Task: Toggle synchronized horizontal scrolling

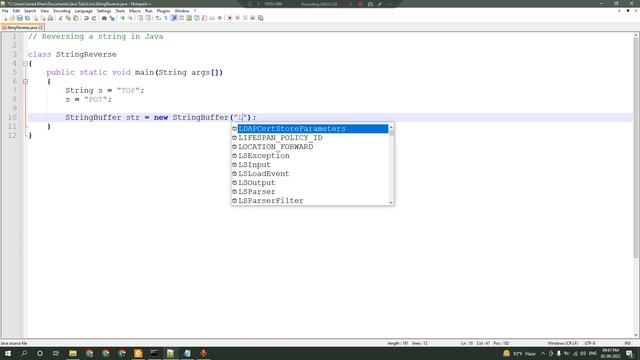Action: [148, 18]
